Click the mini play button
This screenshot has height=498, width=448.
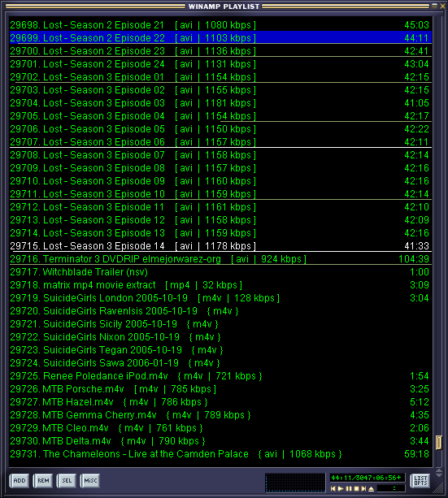341,488
